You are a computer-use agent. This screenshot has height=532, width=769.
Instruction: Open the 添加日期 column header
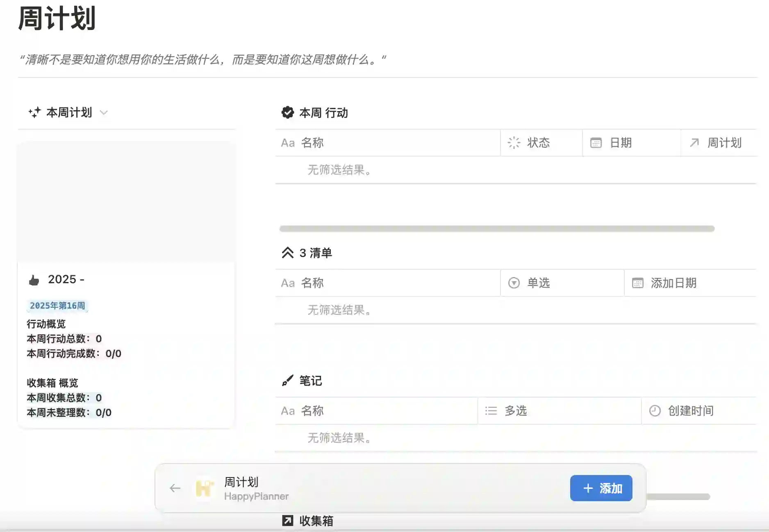pos(690,283)
